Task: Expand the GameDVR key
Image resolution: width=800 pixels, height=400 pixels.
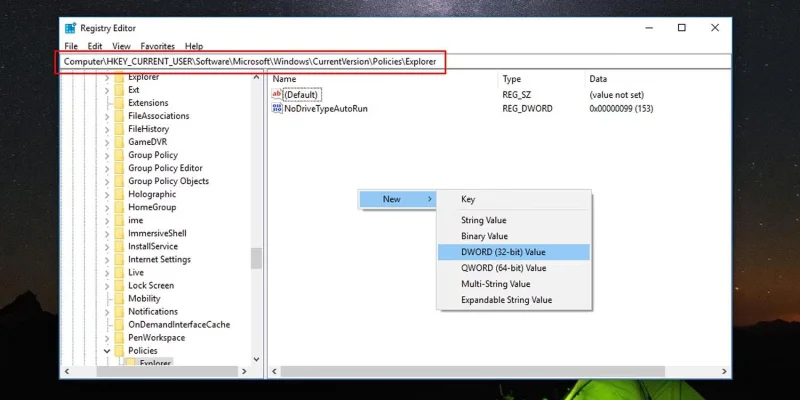Action: click(107, 142)
